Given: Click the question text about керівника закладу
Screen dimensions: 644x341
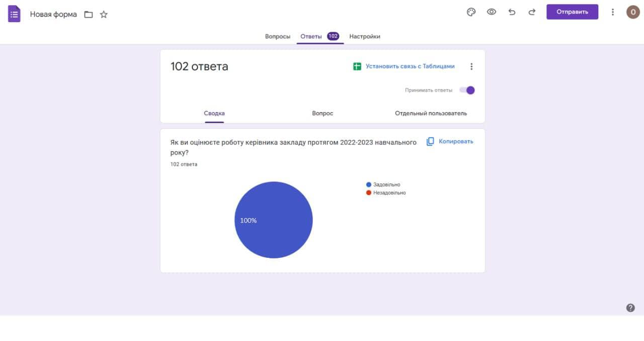Looking at the screenshot, I should point(293,148).
